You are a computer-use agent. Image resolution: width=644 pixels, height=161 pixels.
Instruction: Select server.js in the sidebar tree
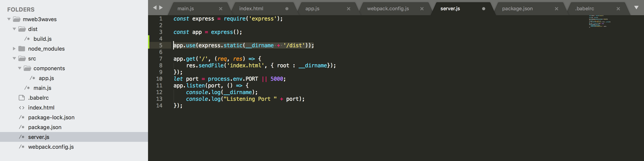(39, 137)
